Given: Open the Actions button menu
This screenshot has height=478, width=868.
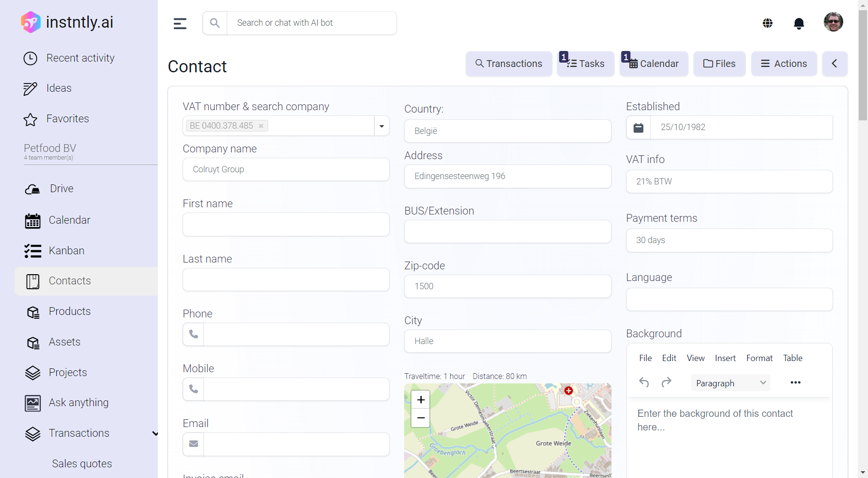Looking at the screenshot, I should click(783, 64).
